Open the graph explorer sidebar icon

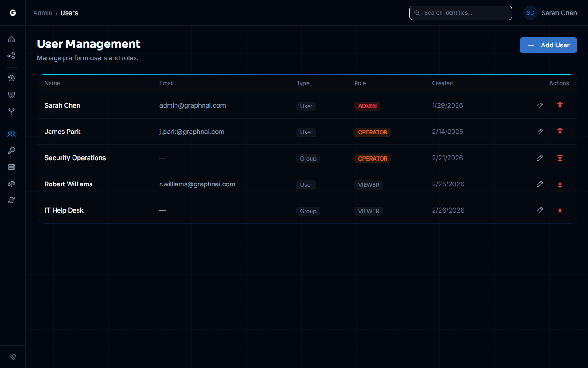click(x=11, y=56)
